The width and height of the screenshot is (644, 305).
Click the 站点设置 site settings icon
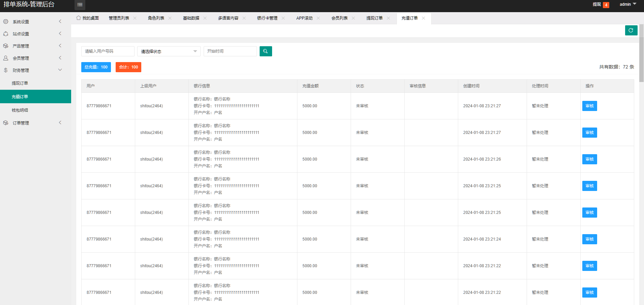(x=5, y=33)
